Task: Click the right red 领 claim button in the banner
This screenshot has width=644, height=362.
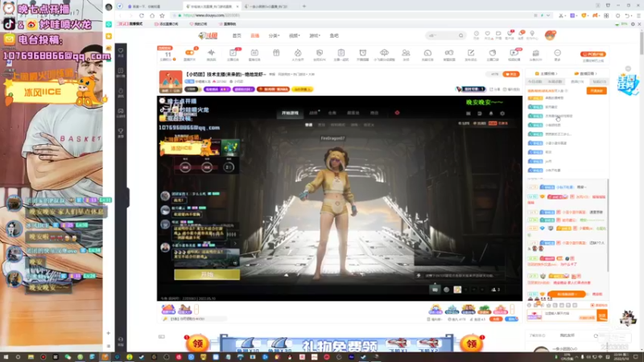Action: point(472,343)
